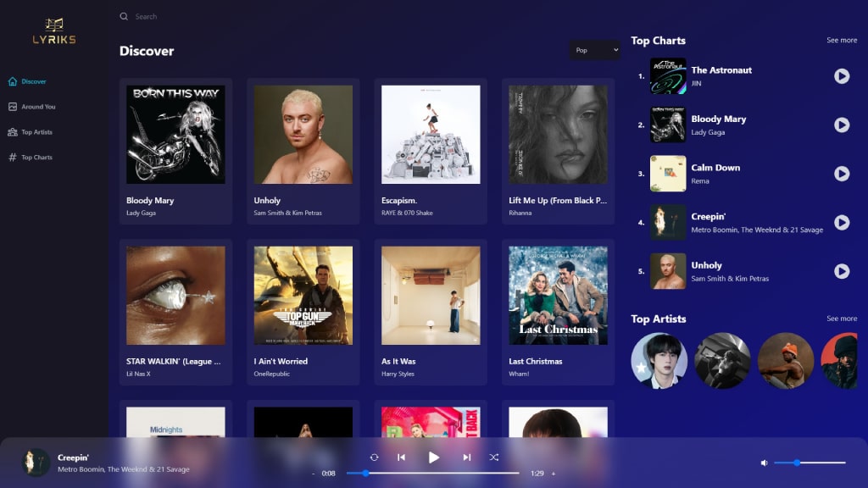Image resolution: width=868 pixels, height=488 pixels.
Task: Play Unholy from Top Charts
Action: click(842, 271)
